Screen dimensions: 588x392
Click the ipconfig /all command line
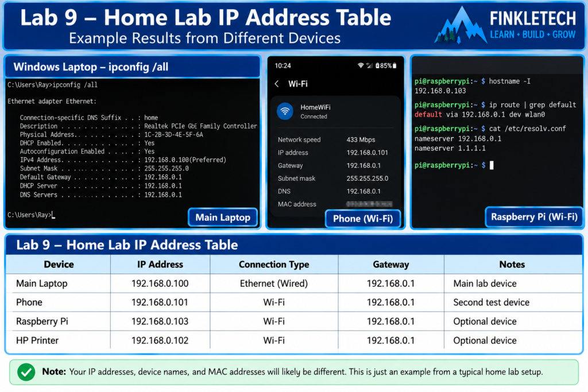coord(52,85)
